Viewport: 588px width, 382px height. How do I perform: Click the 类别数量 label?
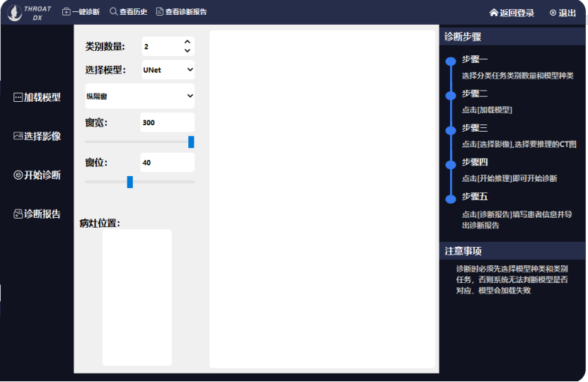click(105, 47)
